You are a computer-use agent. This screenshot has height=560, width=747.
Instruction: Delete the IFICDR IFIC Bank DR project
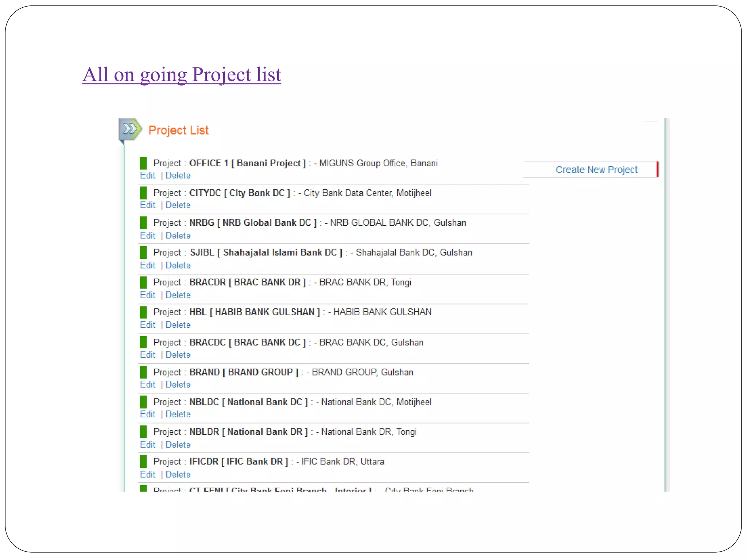coord(178,474)
